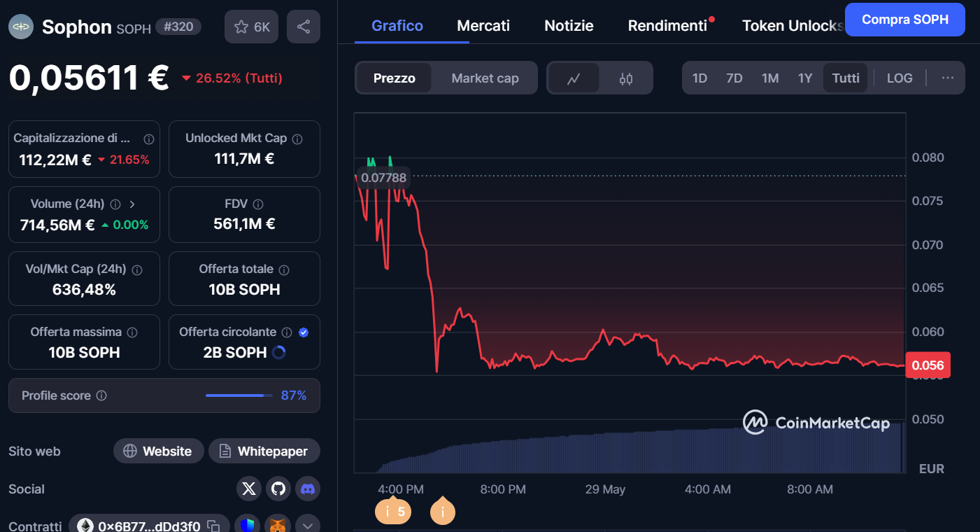The image size is (980, 532).
Task: Click the #320 rank badge
Action: (x=178, y=27)
